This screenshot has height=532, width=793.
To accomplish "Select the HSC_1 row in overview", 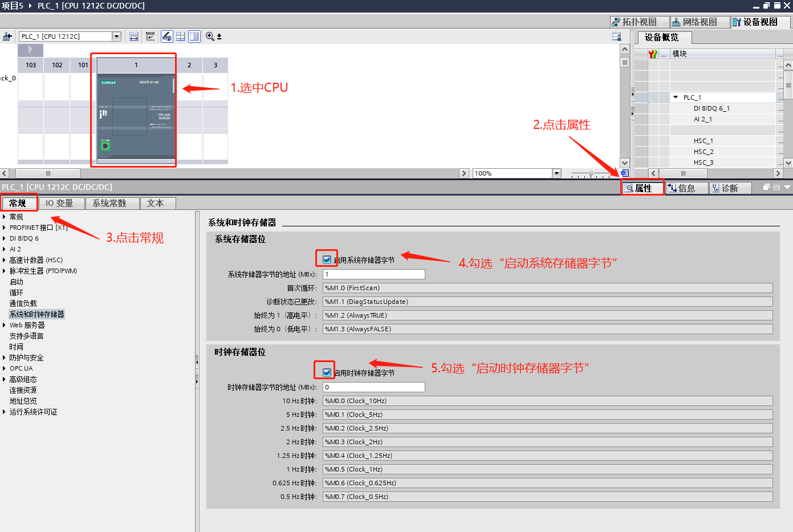I will [703, 141].
